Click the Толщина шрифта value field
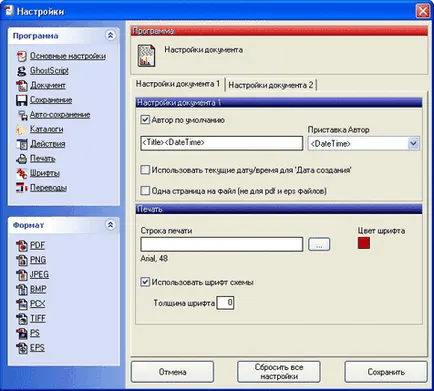The width and height of the screenshot is (434, 391). [225, 303]
